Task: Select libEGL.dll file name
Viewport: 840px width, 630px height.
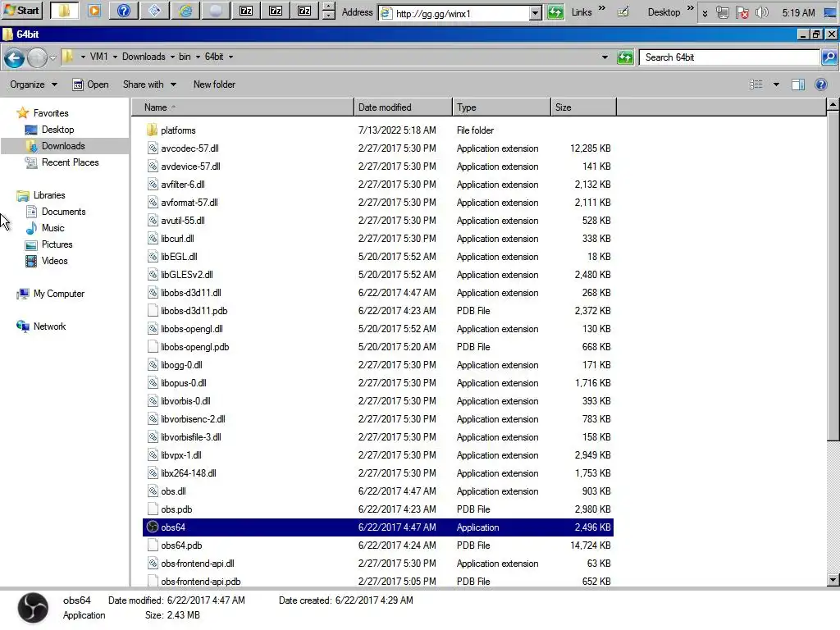Action: point(179,257)
